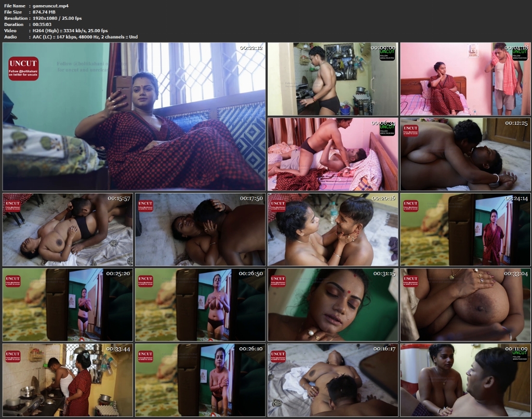Click the 00:26:50 timestamp label
This screenshot has height=419, width=532.
(x=250, y=273)
